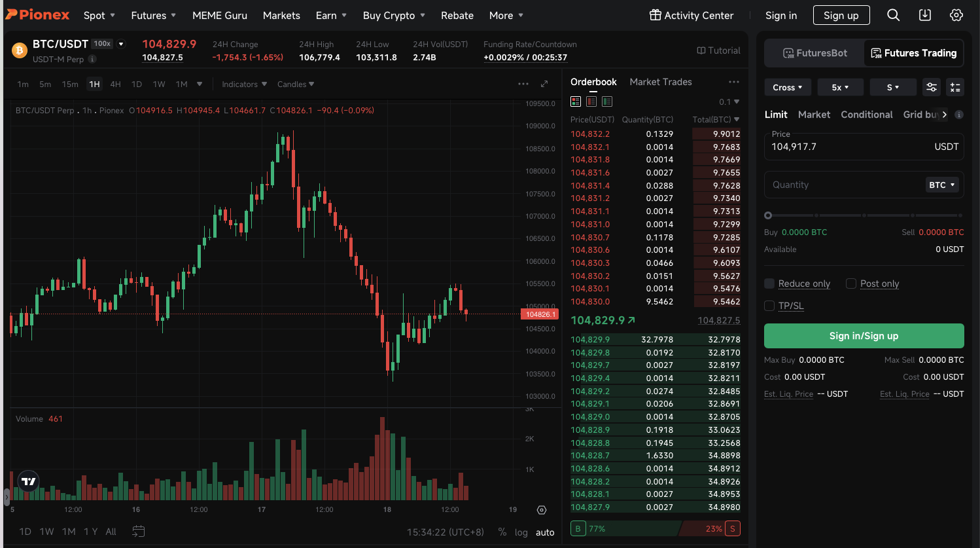Viewport: 980px width, 548px height.
Task: Expand chart to fullscreen view
Action: coord(544,84)
